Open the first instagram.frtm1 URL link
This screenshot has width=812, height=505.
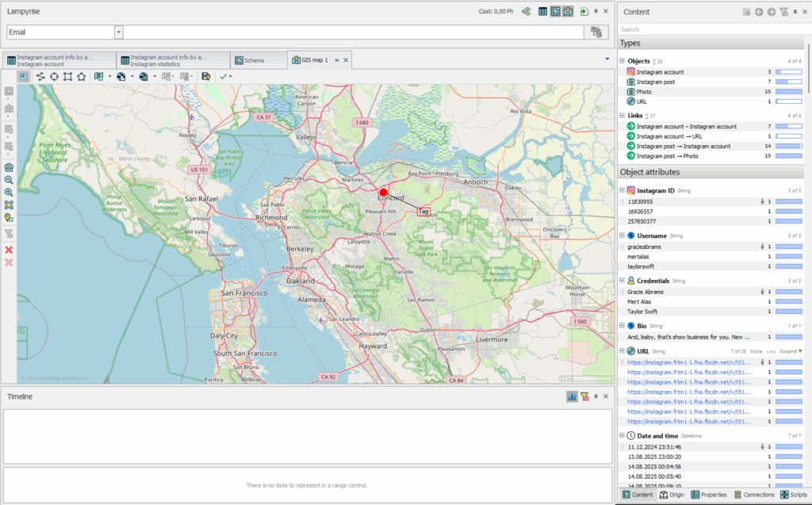[x=689, y=362]
